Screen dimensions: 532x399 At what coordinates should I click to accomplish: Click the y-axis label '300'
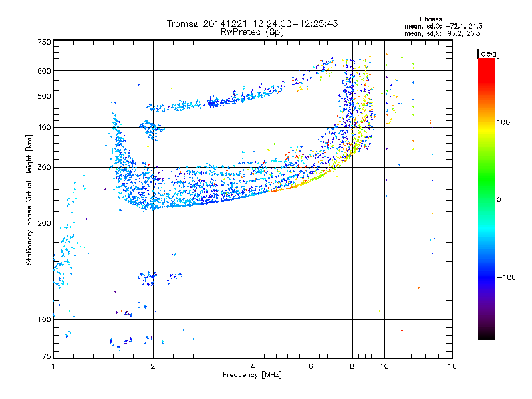pos(44,168)
